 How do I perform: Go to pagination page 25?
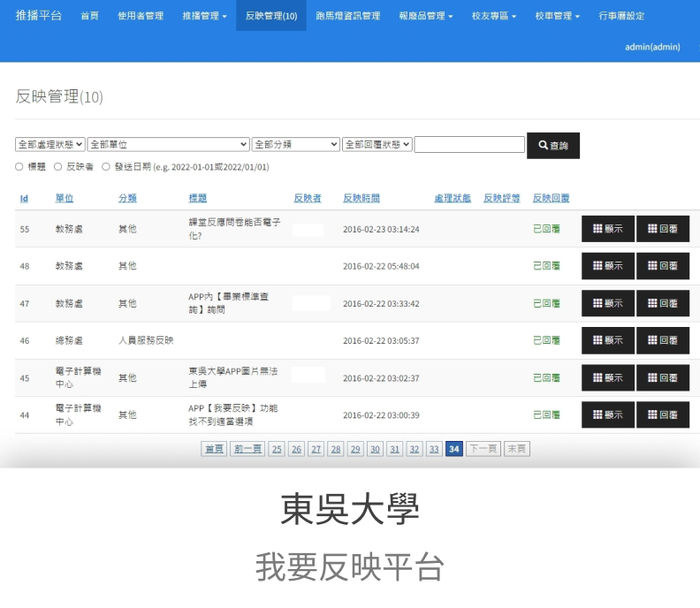[x=277, y=449]
